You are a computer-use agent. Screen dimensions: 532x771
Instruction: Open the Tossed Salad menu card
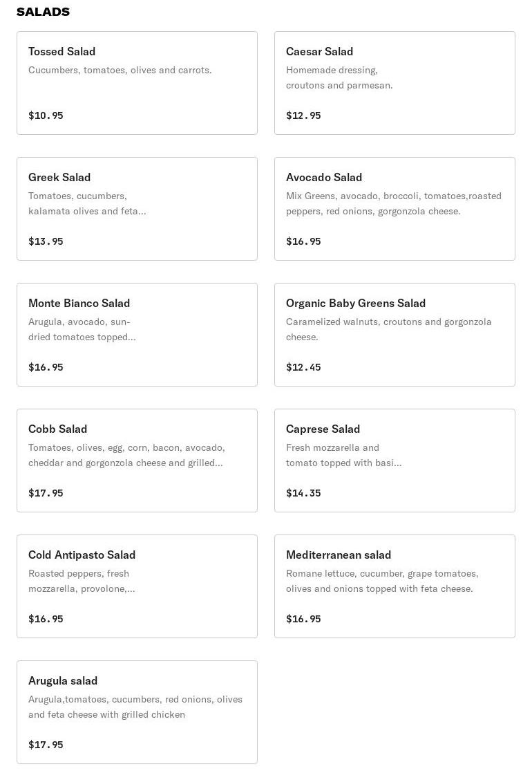[x=137, y=83]
